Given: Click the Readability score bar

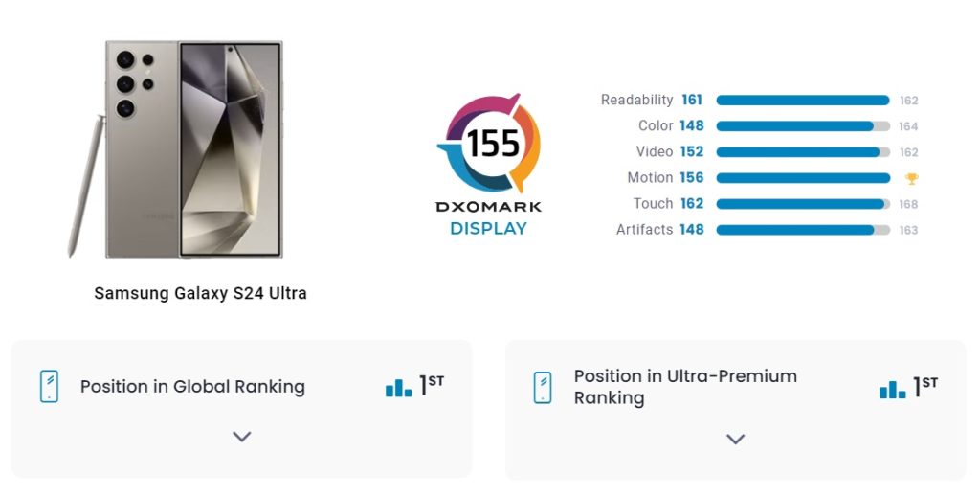Looking at the screenshot, I should tap(803, 100).
